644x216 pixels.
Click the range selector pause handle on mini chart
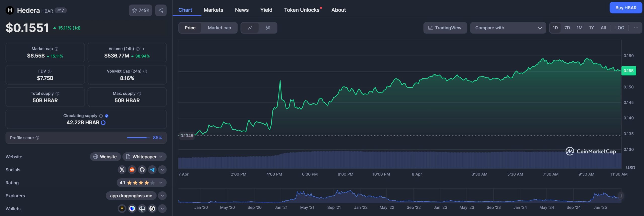click(621, 196)
